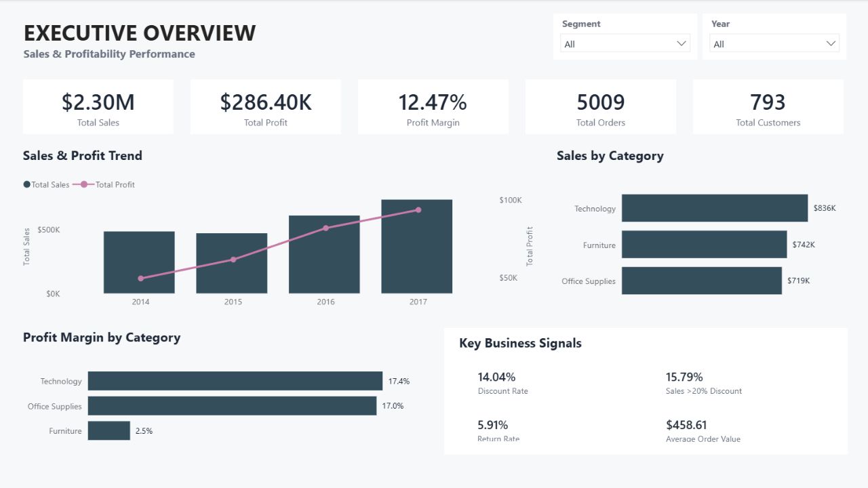Expand the Year slicer chevron
Screen dimensions: 868x488
pos(831,43)
